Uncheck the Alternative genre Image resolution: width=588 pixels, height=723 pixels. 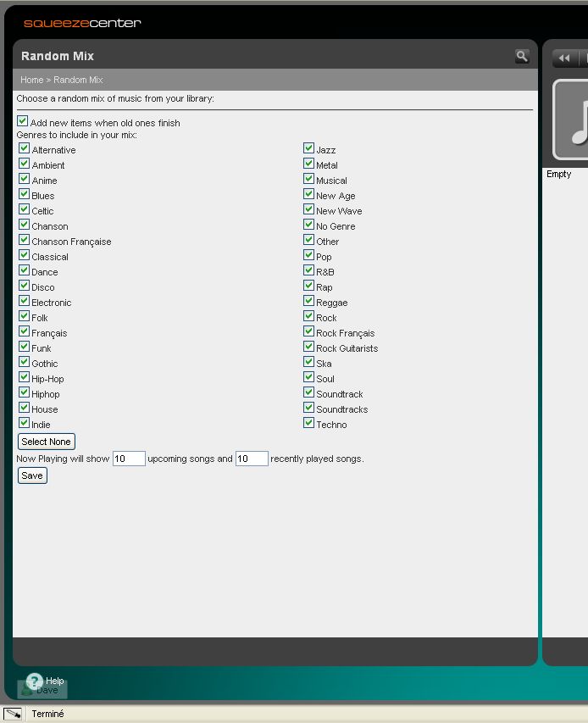tap(24, 148)
